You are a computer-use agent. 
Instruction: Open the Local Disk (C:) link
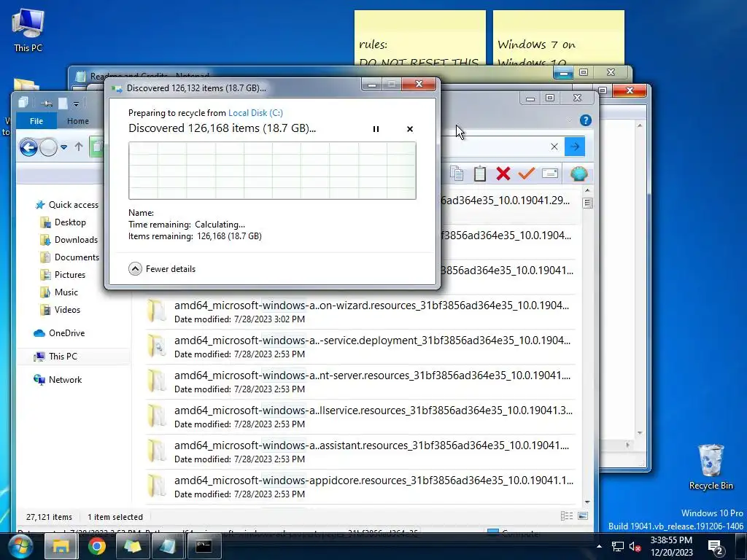point(255,113)
